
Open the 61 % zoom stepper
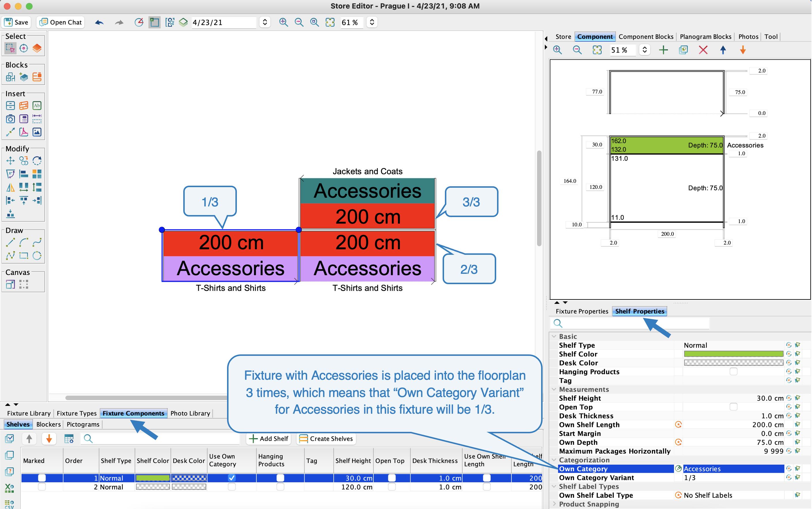coord(372,22)
